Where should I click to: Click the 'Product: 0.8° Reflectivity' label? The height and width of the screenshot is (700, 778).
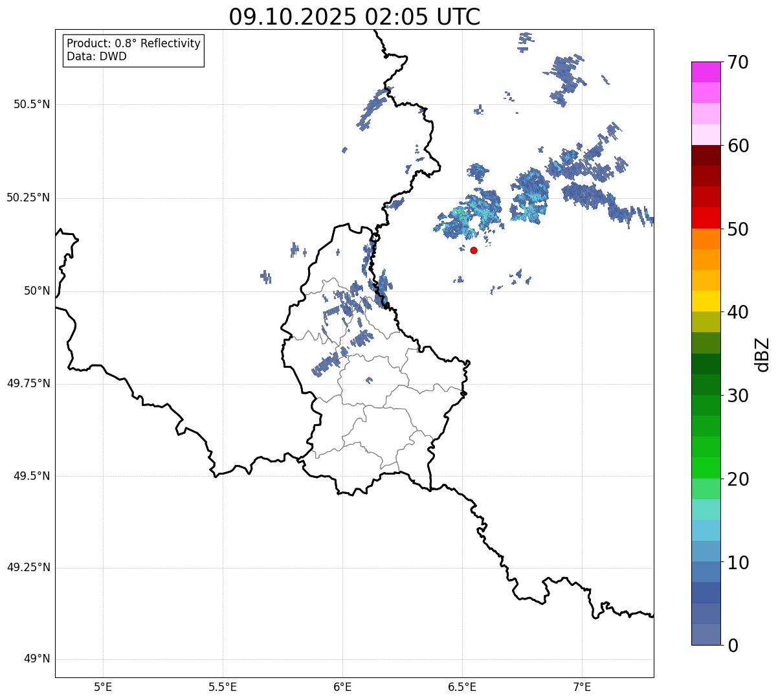point(134,43)
